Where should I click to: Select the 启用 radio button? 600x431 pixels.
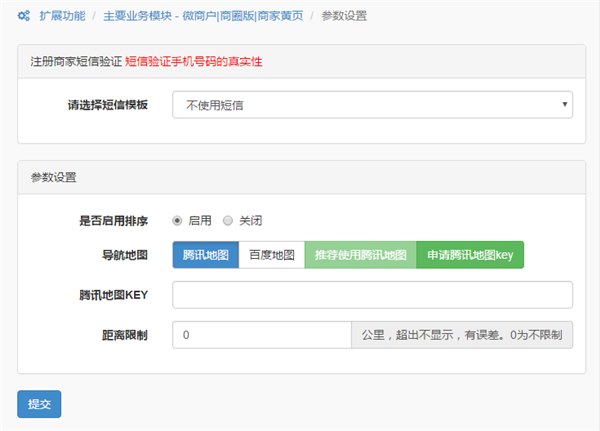click(x=177, y=221)
